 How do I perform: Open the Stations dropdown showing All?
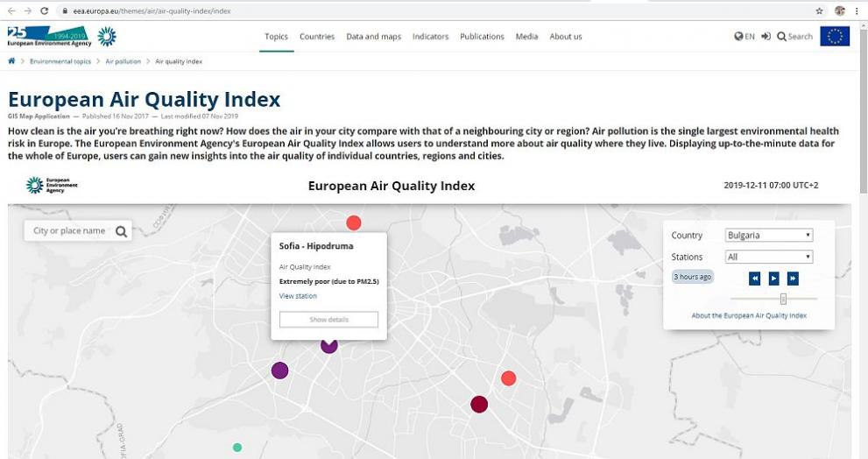[x=769, y=257]
